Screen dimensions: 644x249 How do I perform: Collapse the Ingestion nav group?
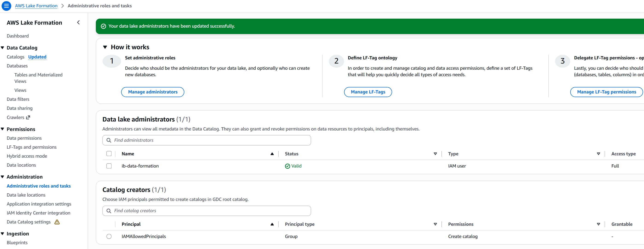[3, 234]
